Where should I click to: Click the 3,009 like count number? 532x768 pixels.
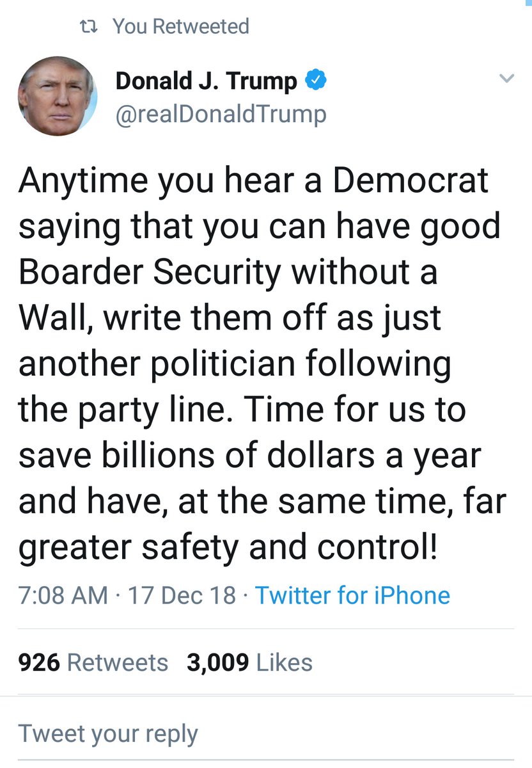217,663
